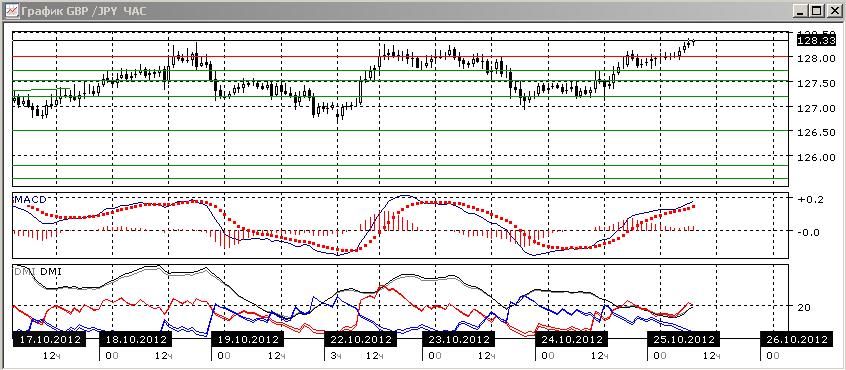
Task: Click the +0.2 MACD scale value
Action: click(x=809, y=199)
